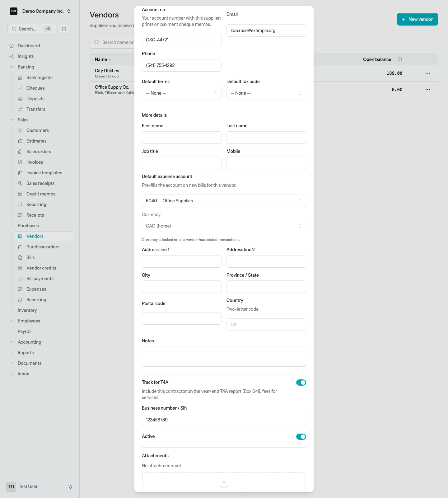Click the Invoice templates icon
The width and height of the screenshot is (448, 498).
[20, 173]
